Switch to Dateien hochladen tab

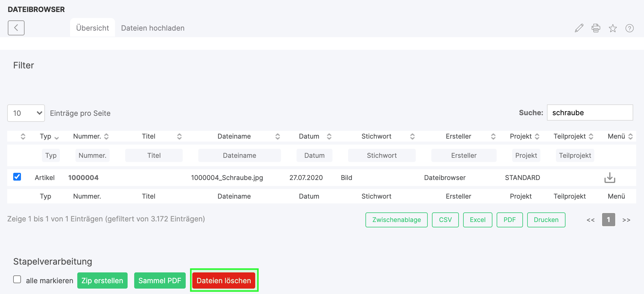point(152,28)
